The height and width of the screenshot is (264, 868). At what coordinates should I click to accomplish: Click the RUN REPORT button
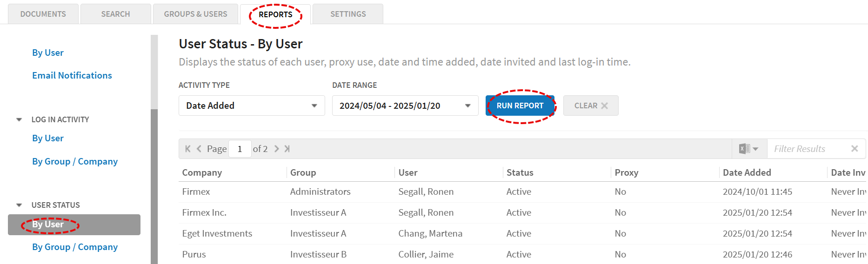click(520, 106)
